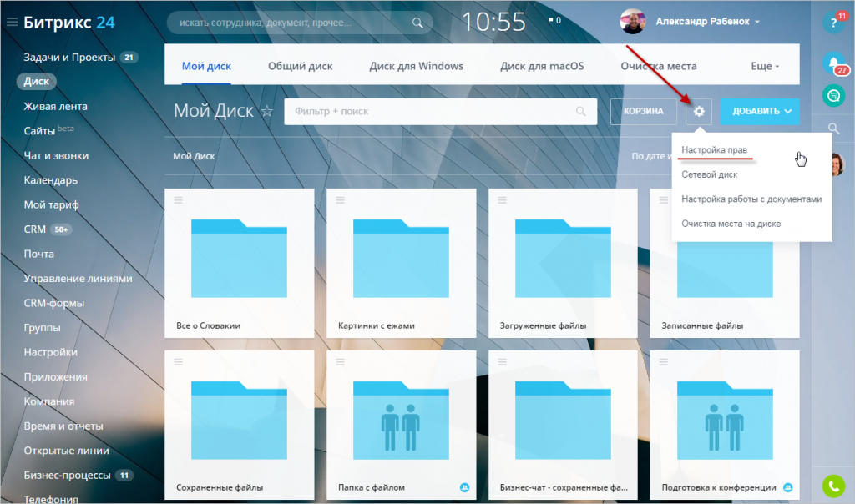Open the menu handle on Подготовка к конференции card
The height and width of the screenshot is (504, 855).
click(664, 362)
